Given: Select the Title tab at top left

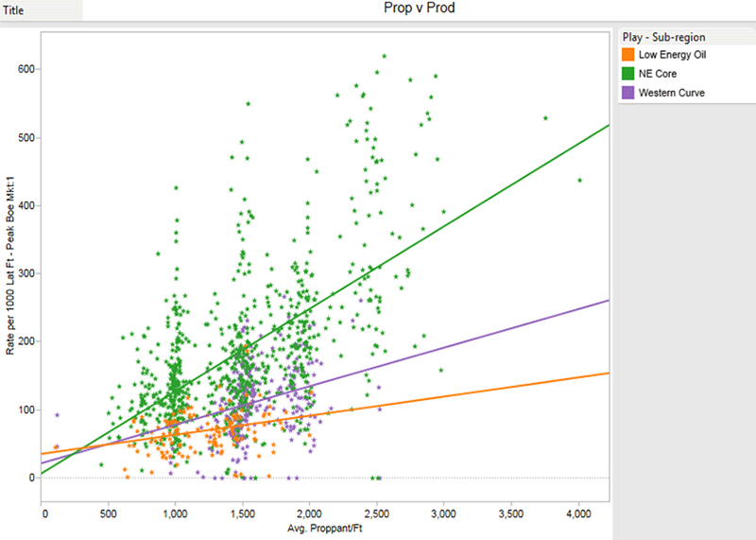Looking at the screenshot, I should coord(16,11).
